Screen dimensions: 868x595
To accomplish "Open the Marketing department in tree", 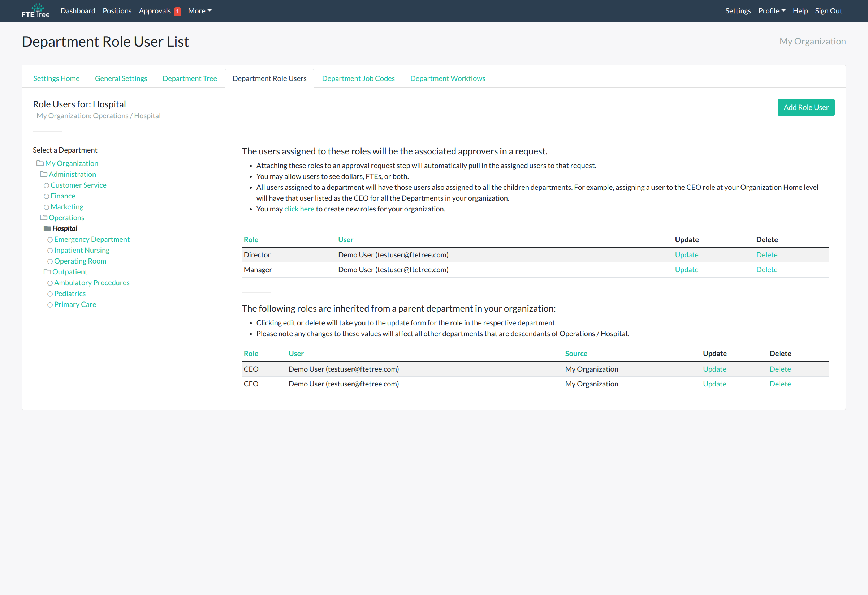I will (x=67, y=207).
